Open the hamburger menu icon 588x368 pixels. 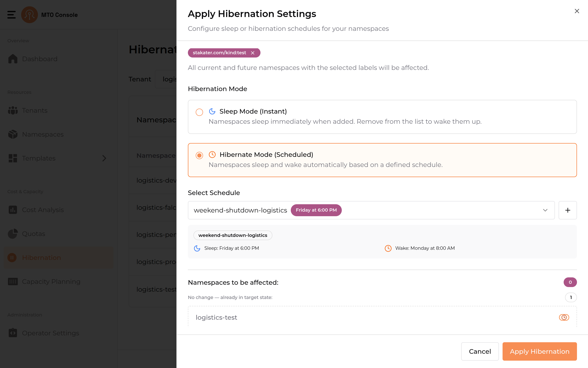click(x=11, y=14)
